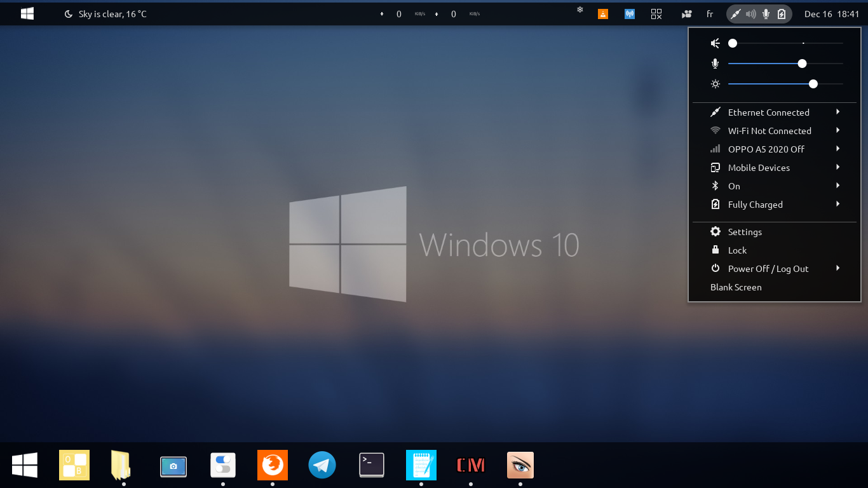Expand the Bluetooth On submenu

[775, 186]
